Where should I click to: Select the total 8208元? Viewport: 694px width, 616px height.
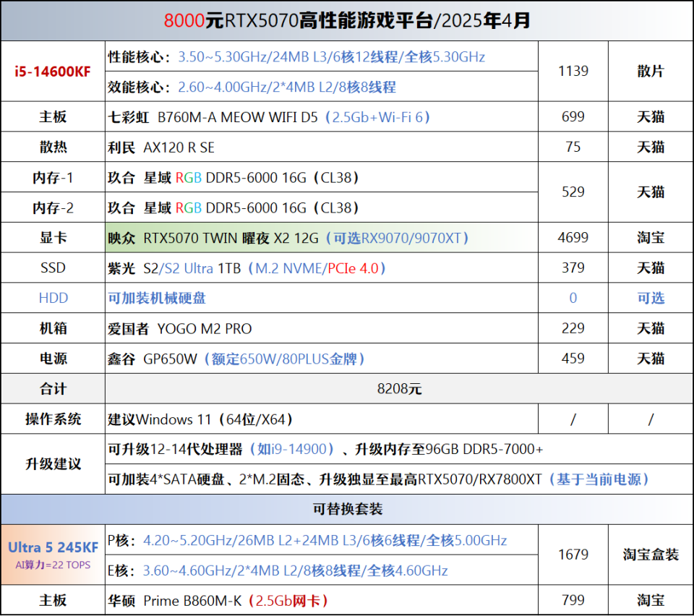[x=399, y=388]
